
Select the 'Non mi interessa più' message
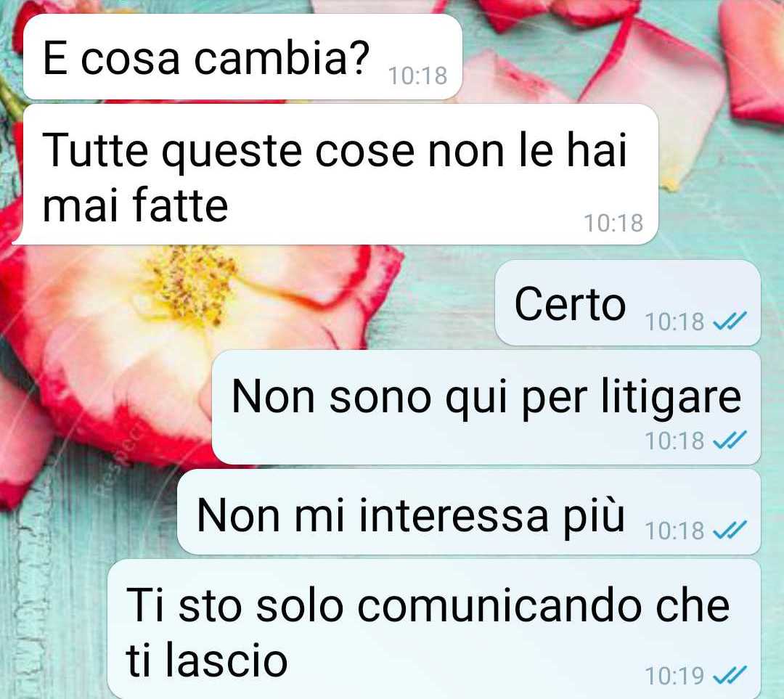[x=469, y=512]
